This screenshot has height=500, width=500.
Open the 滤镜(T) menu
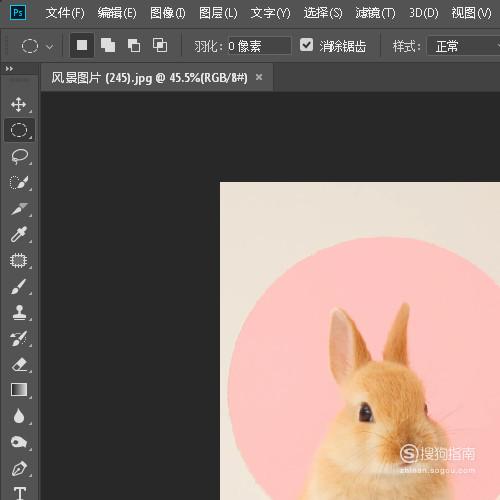tap(375, 13)
